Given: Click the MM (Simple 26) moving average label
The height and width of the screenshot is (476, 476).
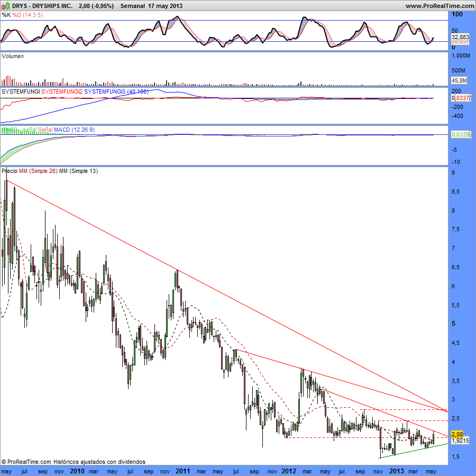Looking at the screenshot, I should point(38,171).
